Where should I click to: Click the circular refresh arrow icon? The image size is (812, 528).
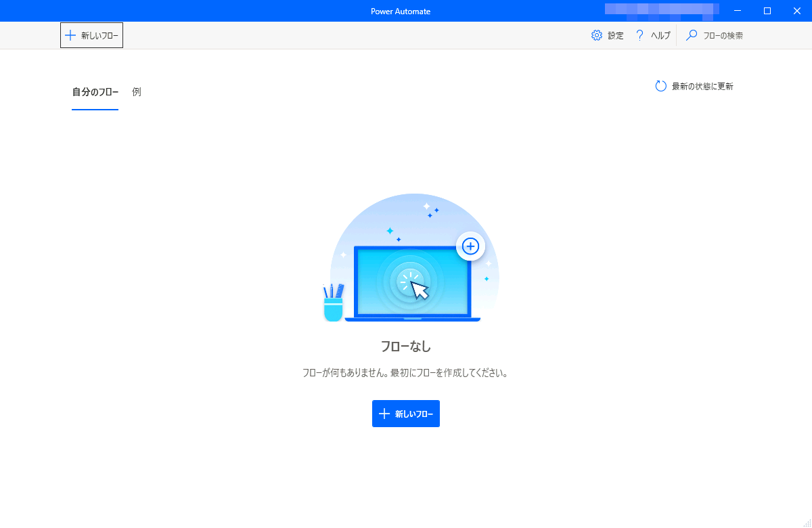click(x=660, y=87)
